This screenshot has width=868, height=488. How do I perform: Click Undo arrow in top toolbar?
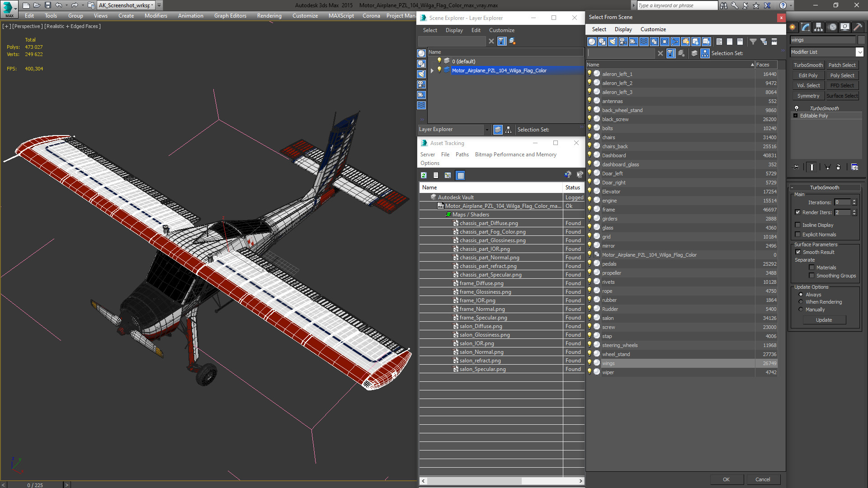tap(58, 5)
